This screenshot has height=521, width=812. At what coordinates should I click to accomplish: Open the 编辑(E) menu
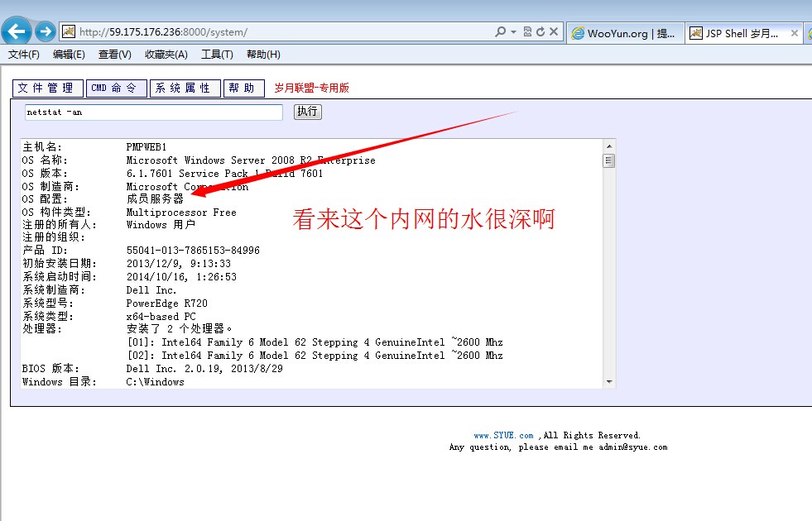[69, 55]
